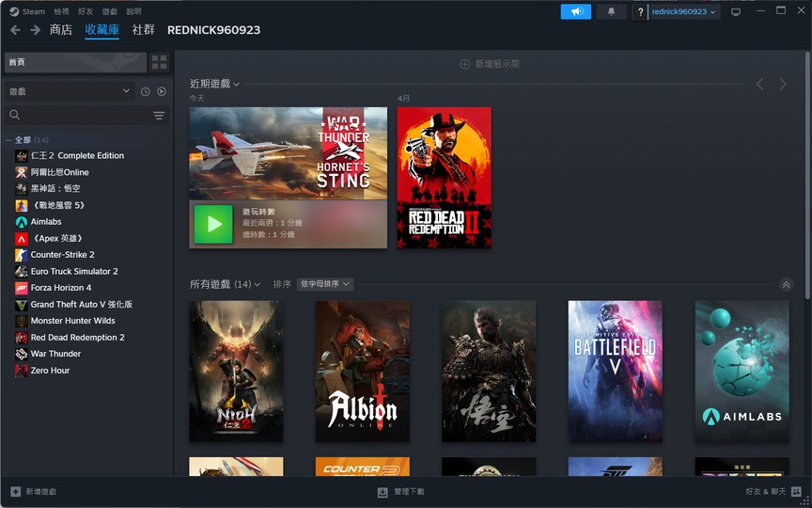Click the Steam logo menu
The width and height of the screenshot is (812, 508).
[x=27, y=11]
